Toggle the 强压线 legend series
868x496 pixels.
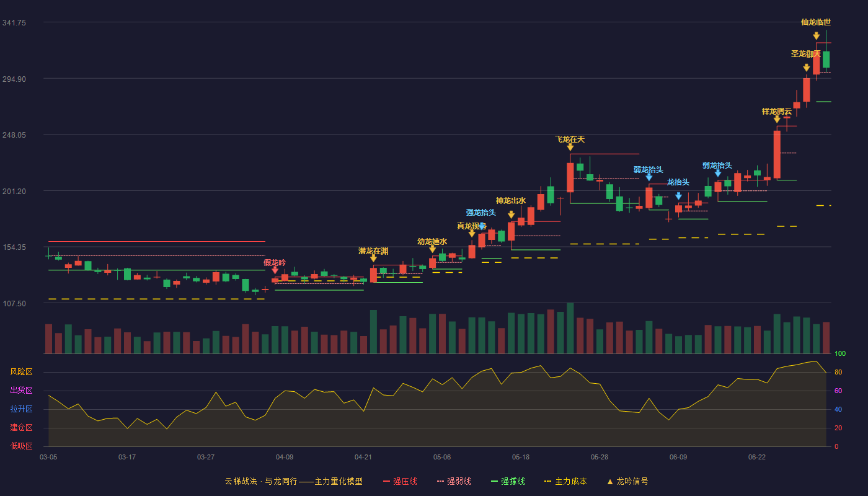point(400,481)
